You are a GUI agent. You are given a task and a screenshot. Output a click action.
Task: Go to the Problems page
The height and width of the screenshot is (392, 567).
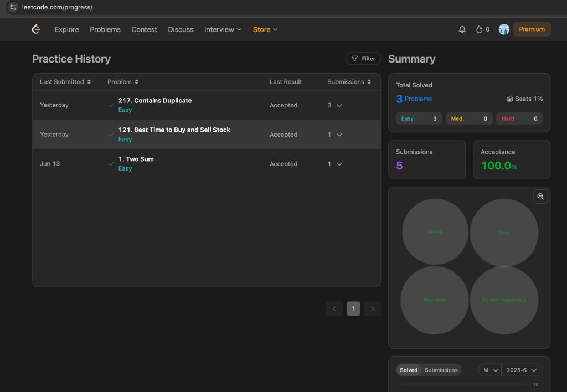click(105, 29)
